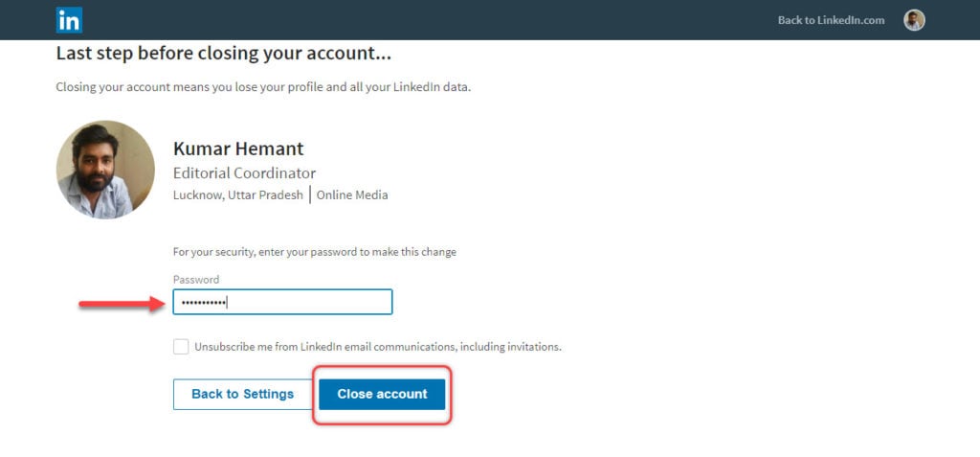Click the LinkedIn logo in the header
The image size is (980, 457).
click(x=69, y=20)
